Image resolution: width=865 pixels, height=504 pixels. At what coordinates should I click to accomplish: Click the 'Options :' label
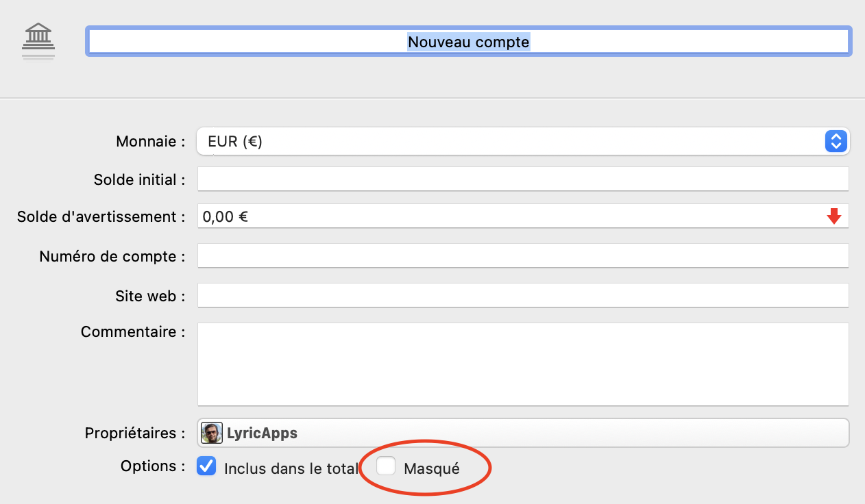point(153,466)
